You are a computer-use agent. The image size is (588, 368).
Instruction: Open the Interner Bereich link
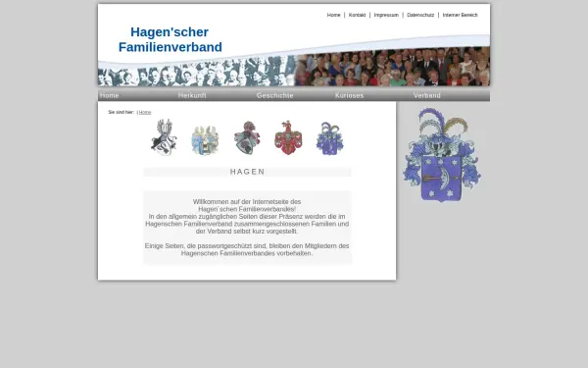coord(461,15)
